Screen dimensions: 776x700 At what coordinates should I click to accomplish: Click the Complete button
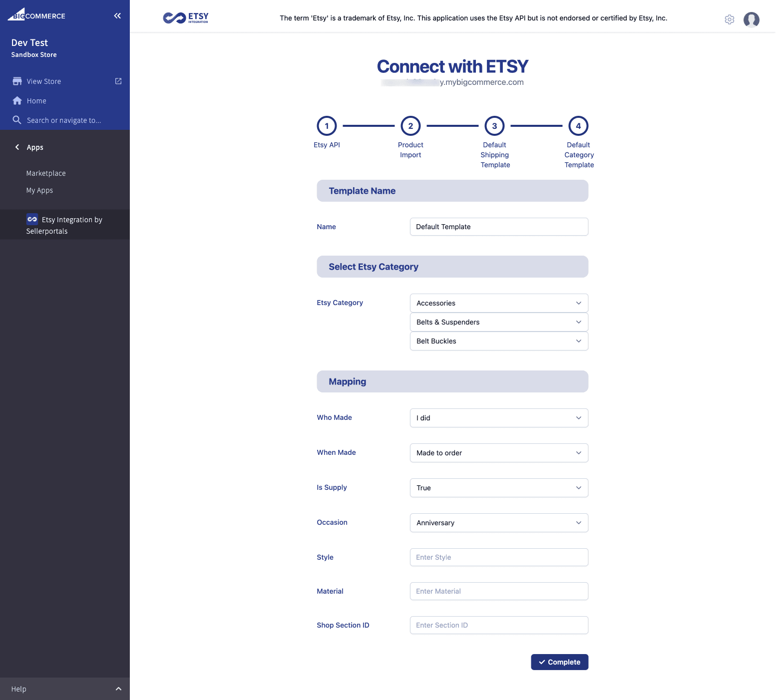pyautogui.click(x=560, y=662)
